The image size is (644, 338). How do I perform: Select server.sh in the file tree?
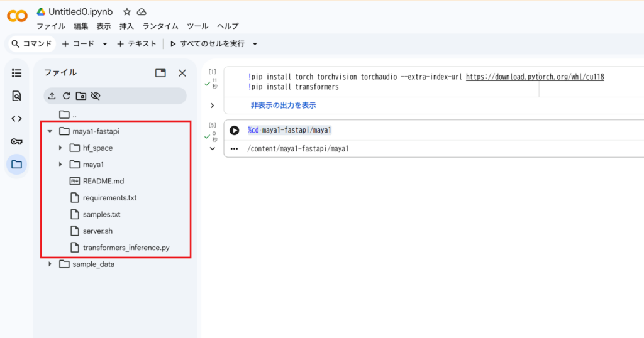97,231
